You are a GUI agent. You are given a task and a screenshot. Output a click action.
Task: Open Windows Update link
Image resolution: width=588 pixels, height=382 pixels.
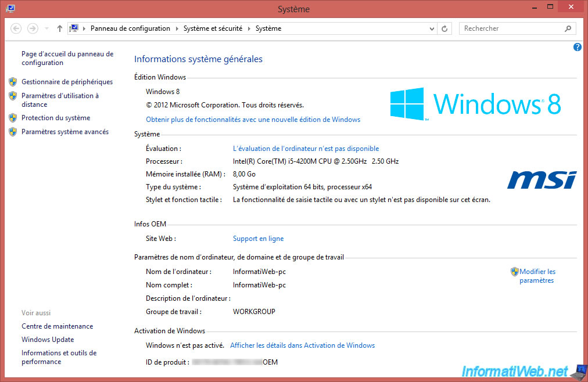coord(48,340)
